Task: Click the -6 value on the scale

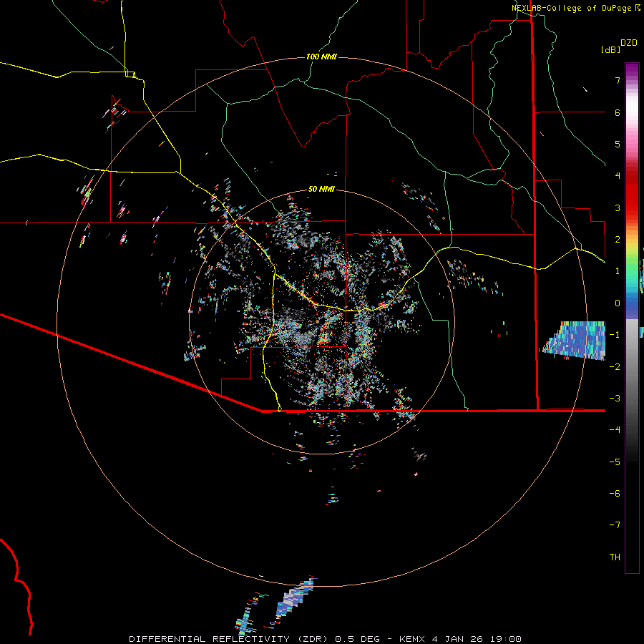Action: pos(615,494)
